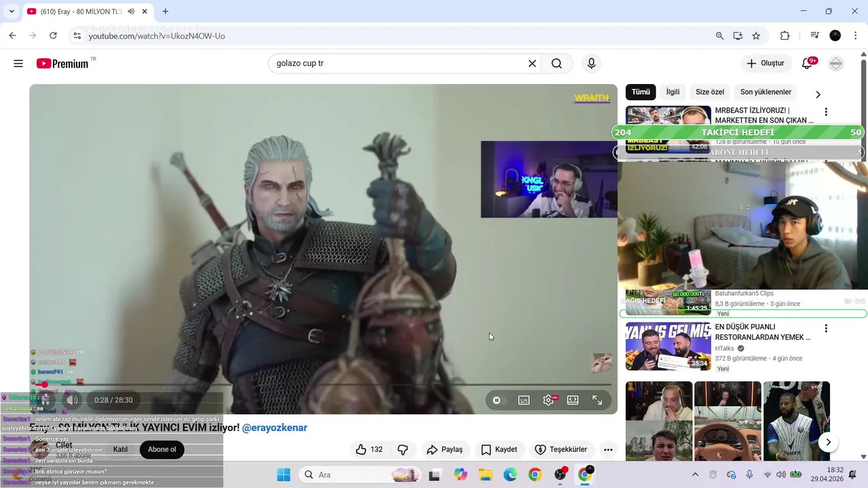Clear the search text with the X
This screenshot has height=488, width=868.
[x=532, y=64]
